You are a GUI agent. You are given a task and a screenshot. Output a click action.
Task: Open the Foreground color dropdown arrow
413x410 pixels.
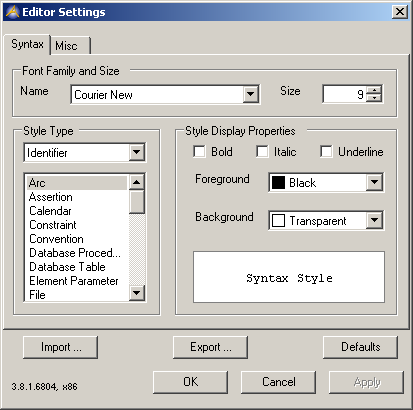[x=374, y=182]
